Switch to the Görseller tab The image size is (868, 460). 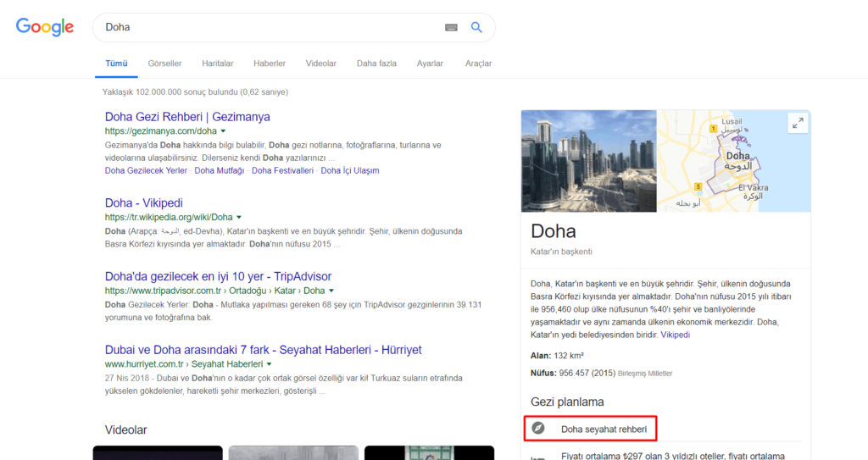pos(164,64)
